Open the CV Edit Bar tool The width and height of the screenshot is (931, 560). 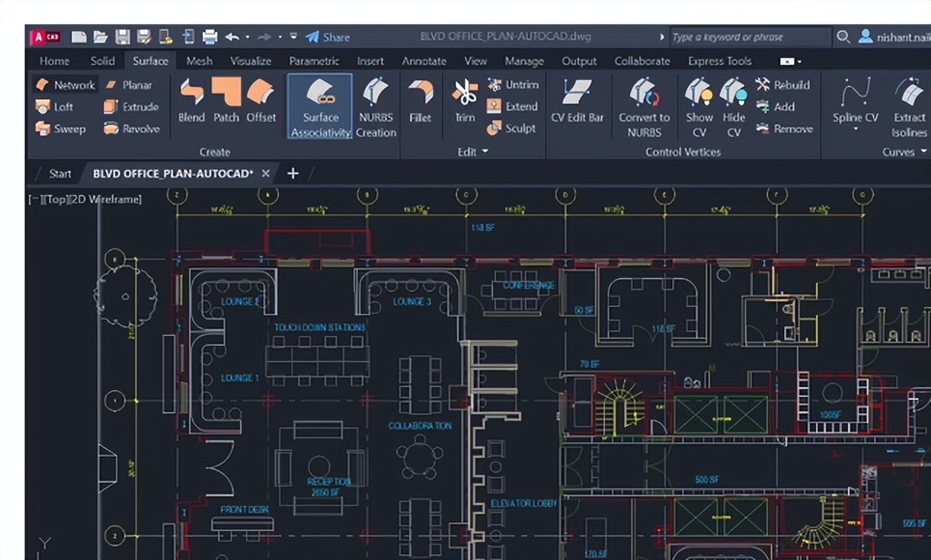tap(577, 101)
